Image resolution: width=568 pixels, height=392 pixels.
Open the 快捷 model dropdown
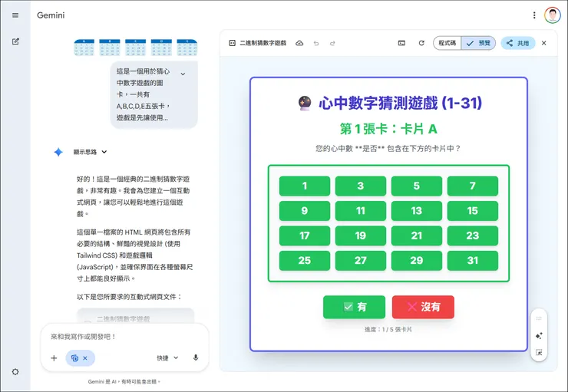[x=167, y=358]
